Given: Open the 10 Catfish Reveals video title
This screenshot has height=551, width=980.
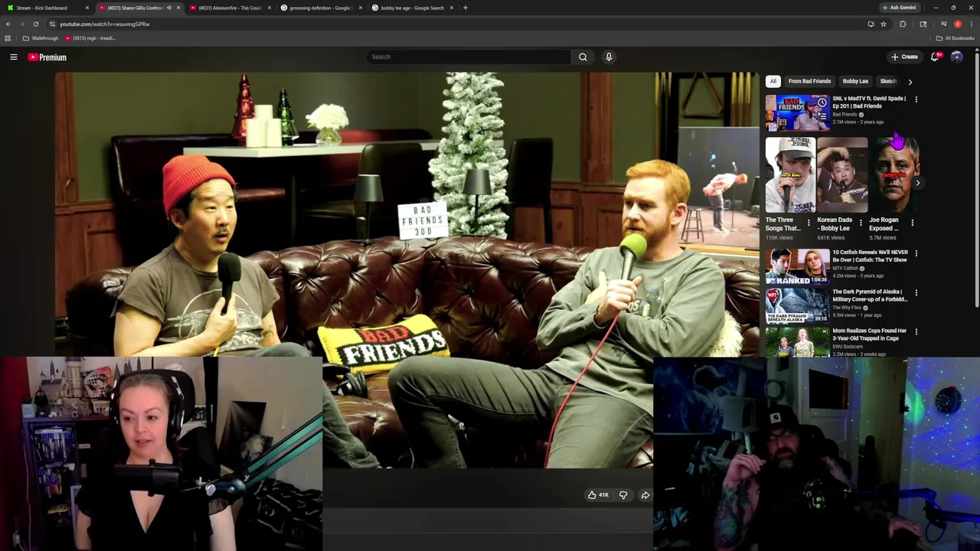Looking at the screenshot, I should (871, 256).
